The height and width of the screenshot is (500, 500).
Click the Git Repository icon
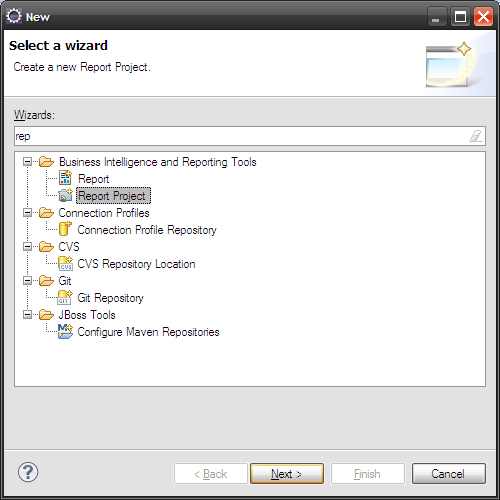click(x=65, y=297)
